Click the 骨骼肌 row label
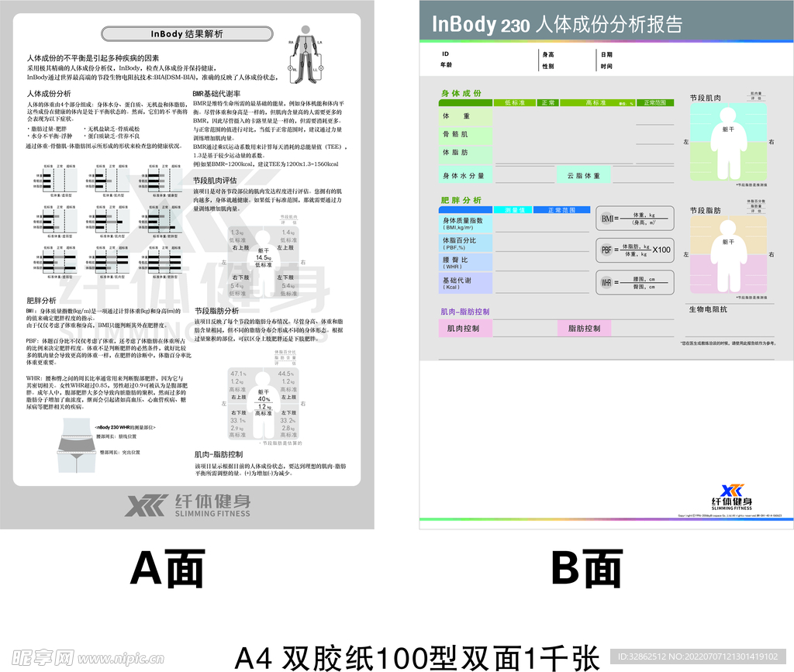Screen dimensions: 794x672 (x=465, y=135)
